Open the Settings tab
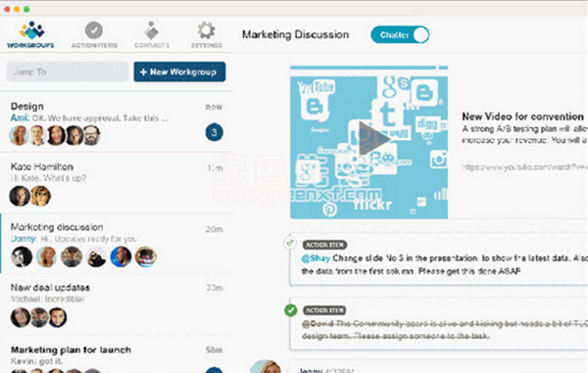This screenshot has width=588, height=373. 206,35
